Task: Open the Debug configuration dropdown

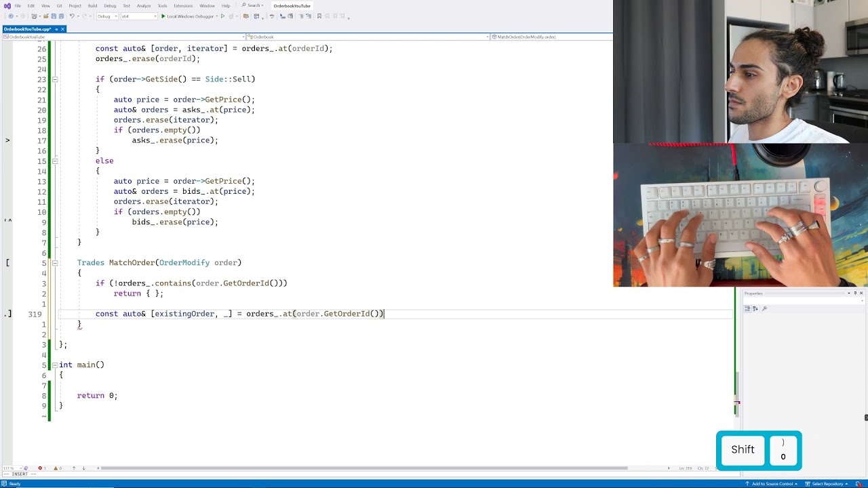Action: (107, 16)
